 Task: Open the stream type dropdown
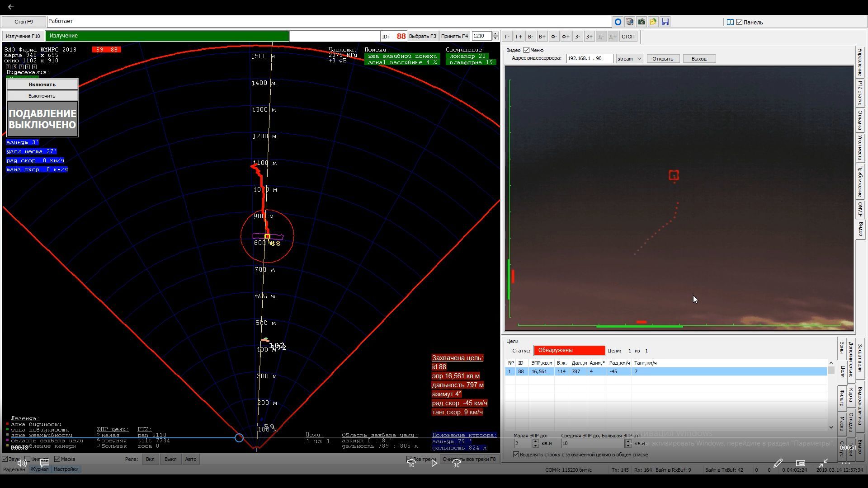click(x=629, y=59)
